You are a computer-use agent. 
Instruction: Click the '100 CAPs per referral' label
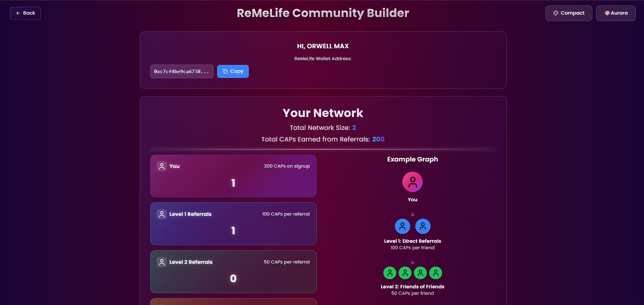coord(286,214)
